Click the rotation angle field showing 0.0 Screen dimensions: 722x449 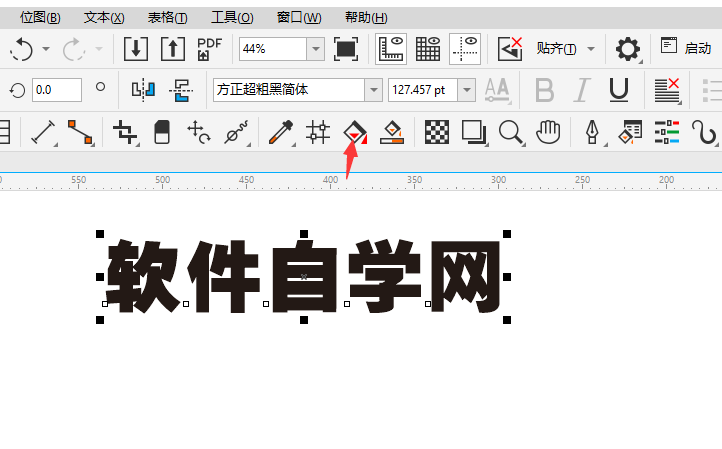[57, 90]
